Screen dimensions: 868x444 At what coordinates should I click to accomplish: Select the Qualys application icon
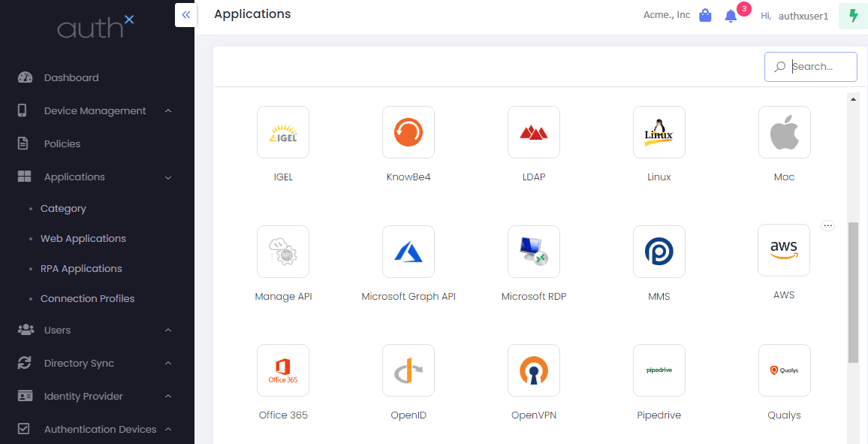[x=785, y=370]
